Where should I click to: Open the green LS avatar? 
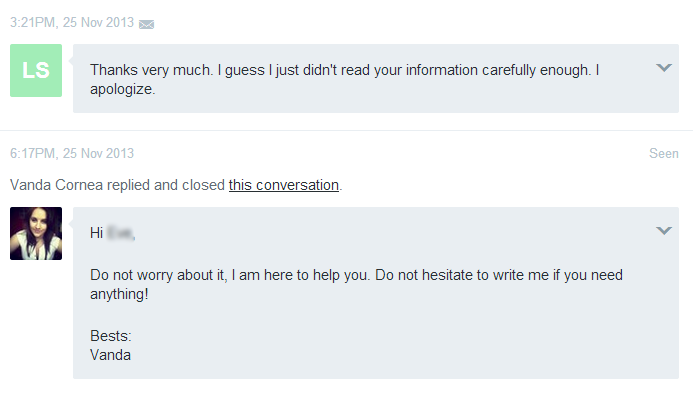coord(36,70)
